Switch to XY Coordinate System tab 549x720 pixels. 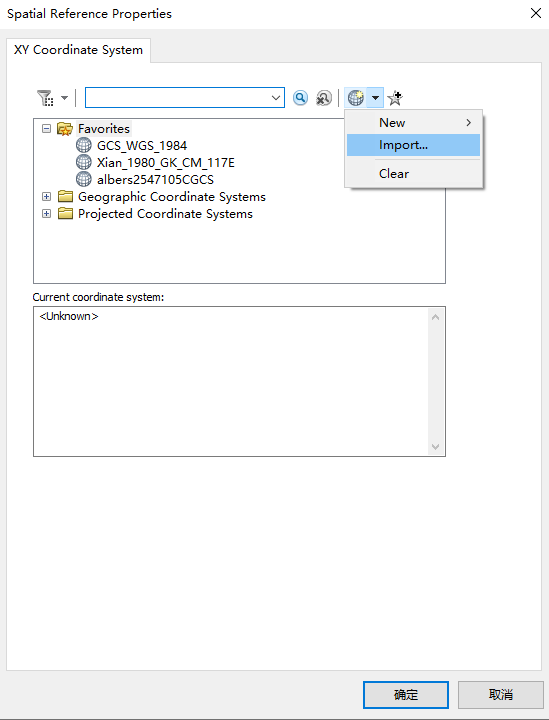point(78,50)
